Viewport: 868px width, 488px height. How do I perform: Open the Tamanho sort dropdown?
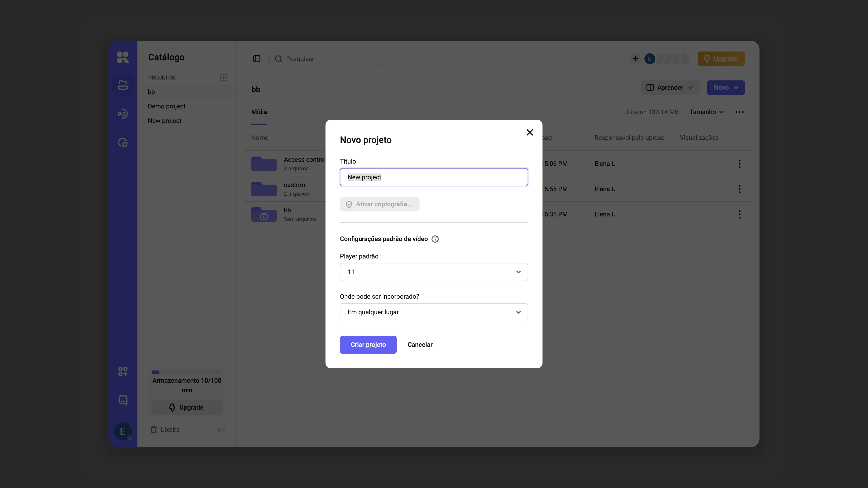[x=707, y=112]
